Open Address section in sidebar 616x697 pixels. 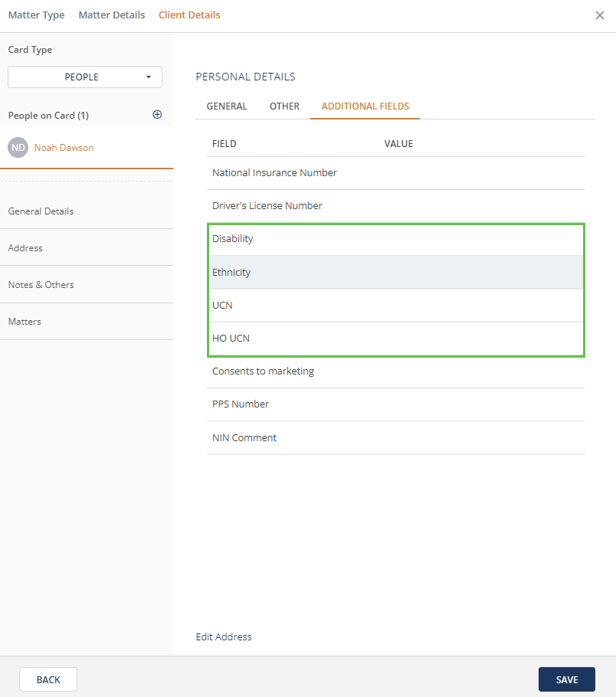click(25, 248)
